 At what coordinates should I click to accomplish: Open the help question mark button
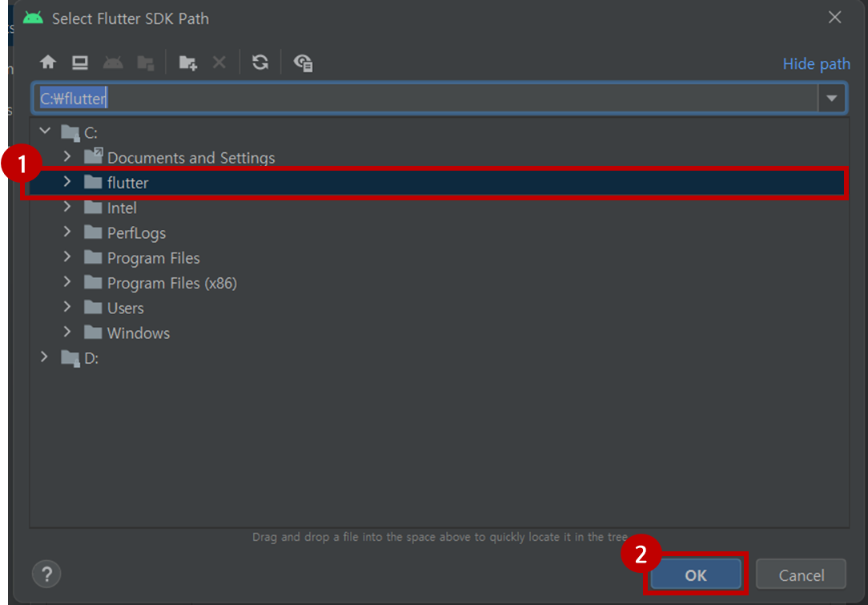click(x=46, y=573)
